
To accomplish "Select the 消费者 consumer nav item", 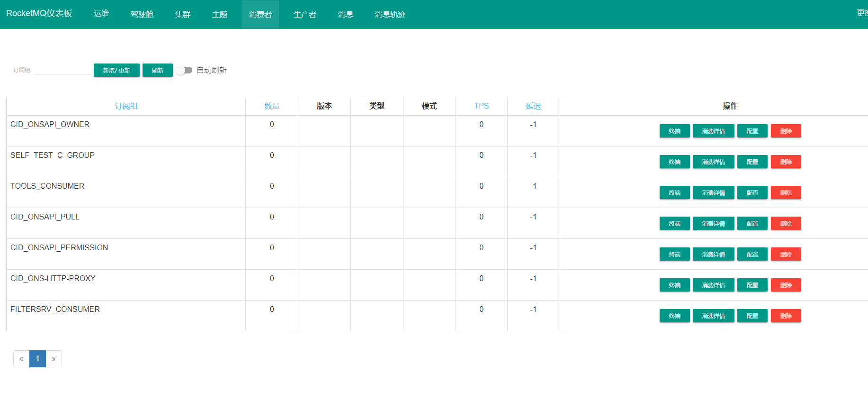I will pyautogui.click(x=260, y=15).
